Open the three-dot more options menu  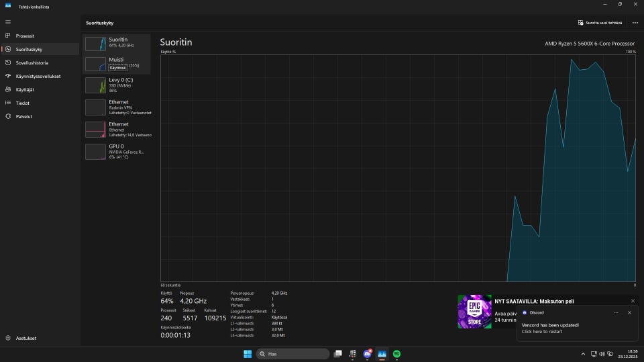(635, 22)
